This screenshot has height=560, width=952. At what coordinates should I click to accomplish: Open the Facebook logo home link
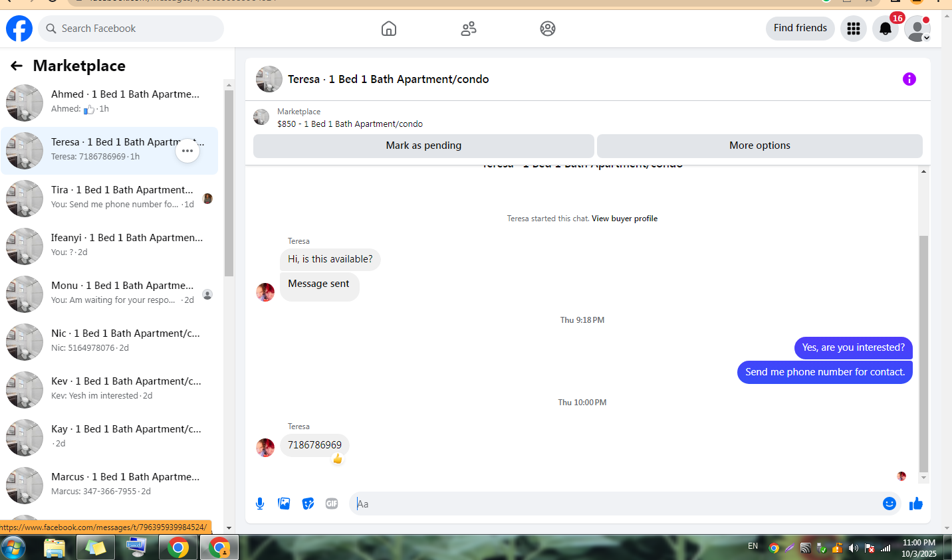pyautogui.click(x=19, y=29)
